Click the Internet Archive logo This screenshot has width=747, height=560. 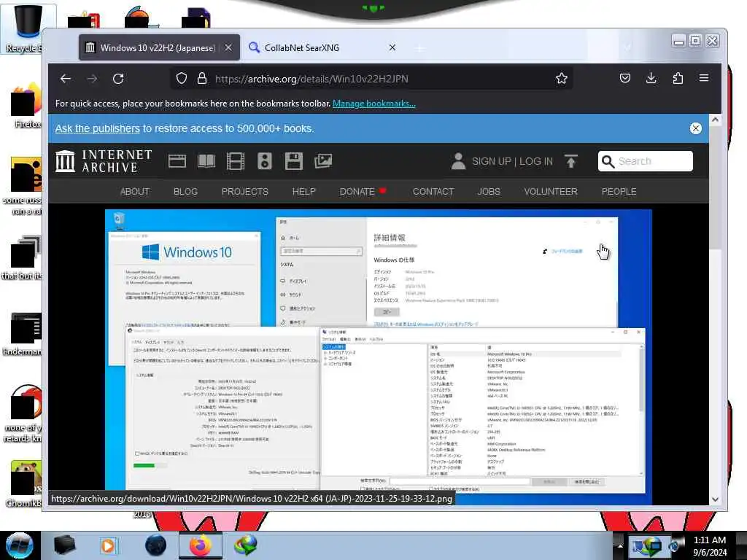pos(104,161)
